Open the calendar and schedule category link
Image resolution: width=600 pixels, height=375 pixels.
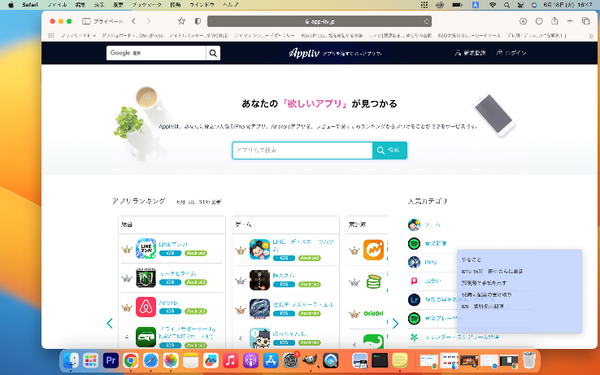(x=462, y=337)
